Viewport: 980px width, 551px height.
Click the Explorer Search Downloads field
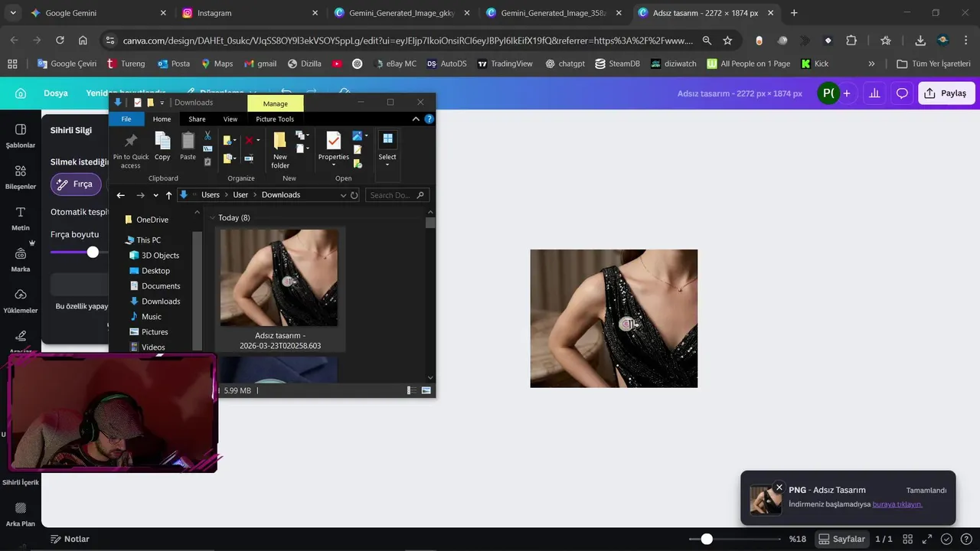(x=398, y=195)
